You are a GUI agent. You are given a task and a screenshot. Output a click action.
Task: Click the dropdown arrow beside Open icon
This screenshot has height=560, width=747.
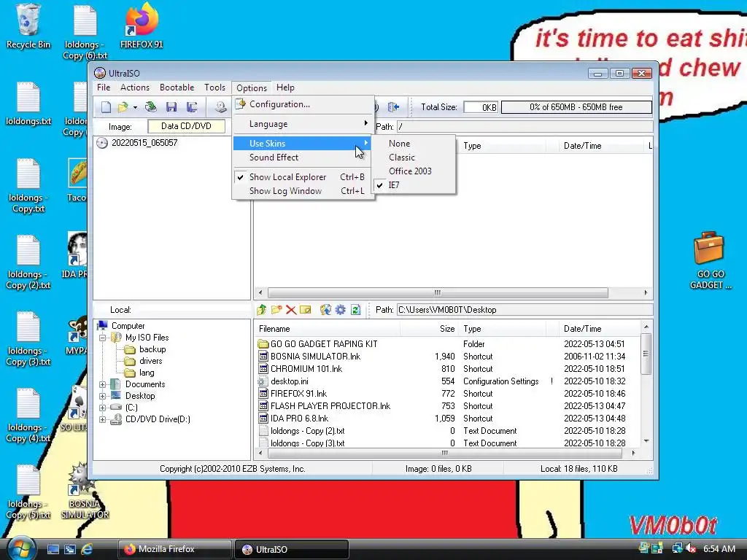[x=135, y=108]
